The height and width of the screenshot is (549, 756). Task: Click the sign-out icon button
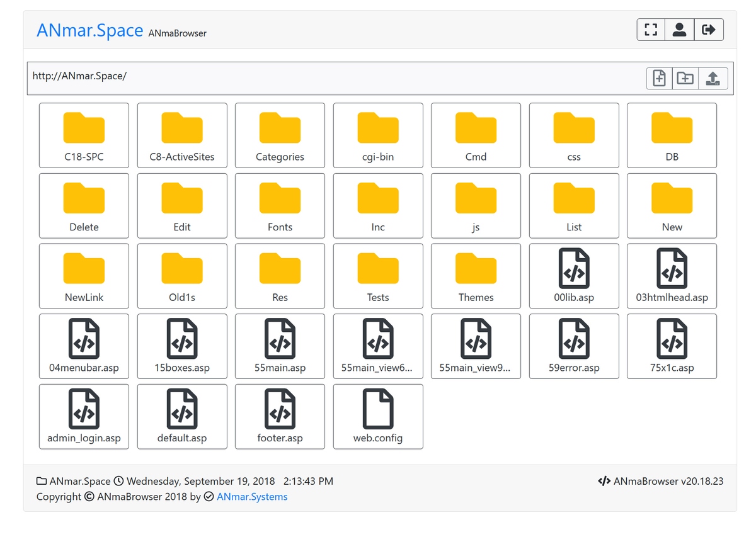coord(709,30)
